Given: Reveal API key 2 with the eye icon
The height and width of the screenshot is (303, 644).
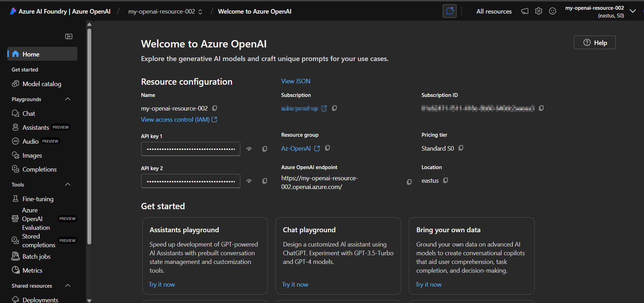Looking at the screenshot, I should click(249, 181).
